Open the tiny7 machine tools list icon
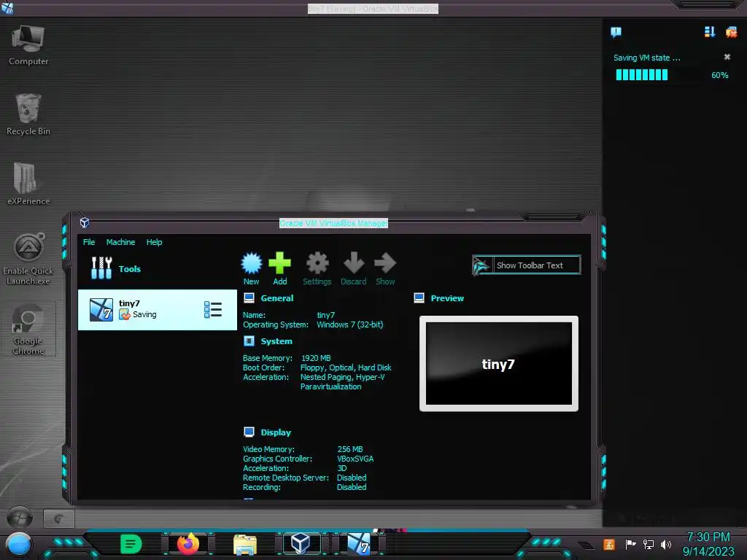 [x=213, y=309]
